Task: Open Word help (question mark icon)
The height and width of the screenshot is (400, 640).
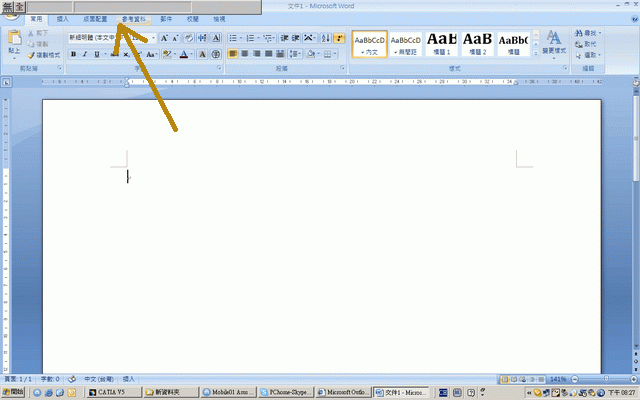Action: pos(635,19)
